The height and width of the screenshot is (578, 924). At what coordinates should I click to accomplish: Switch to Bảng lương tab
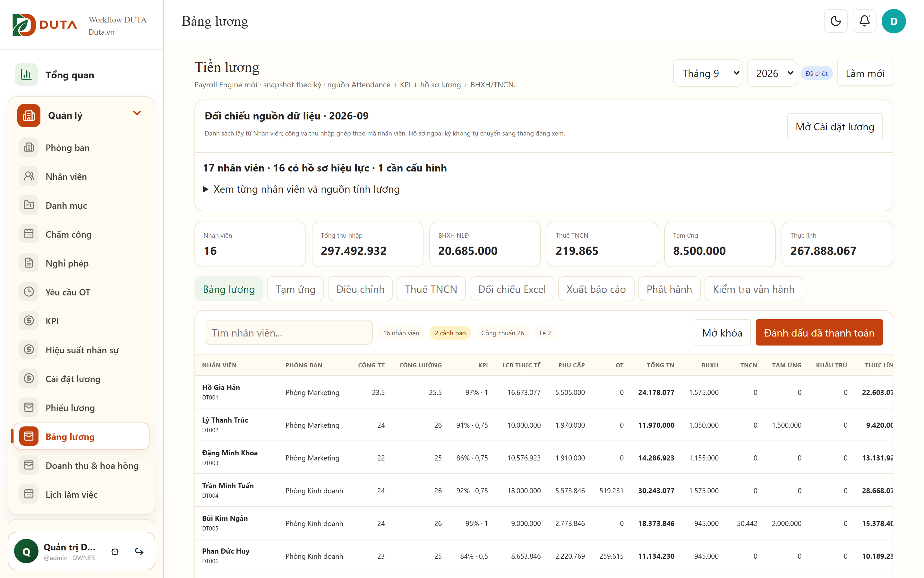pyautogui.click(x=229, y=289)
